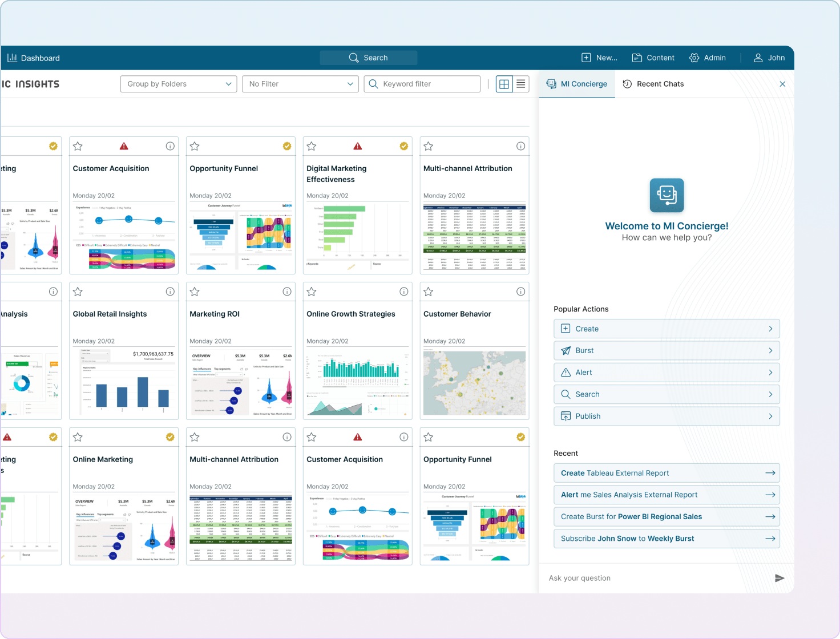Favorite the Digital Marketing Effectiveness report star

pos(312,146)
